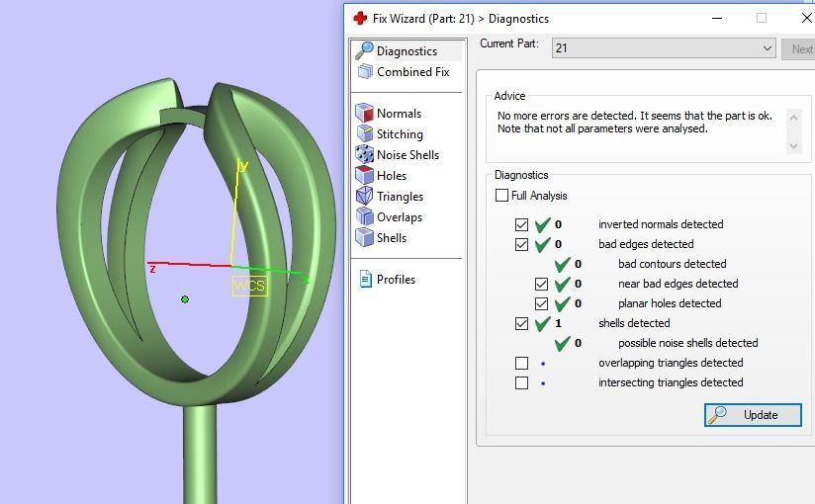Open the Shells step label

tap(392, 238)
